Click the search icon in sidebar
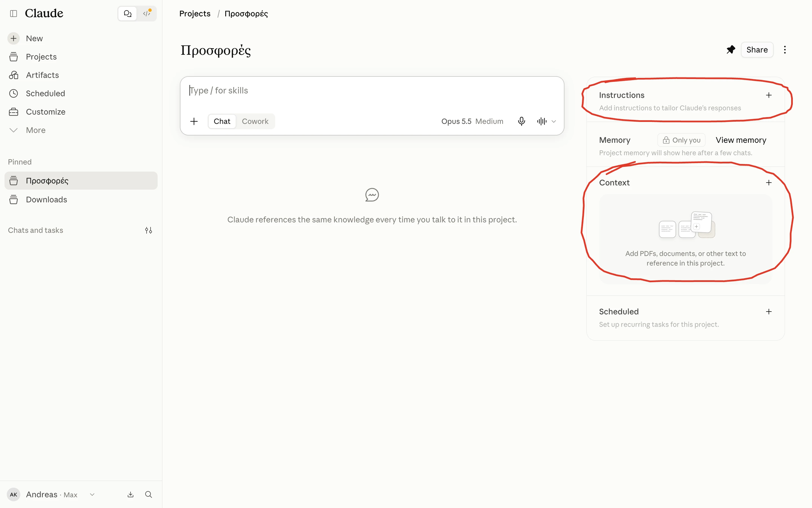The image size is (812, 508). (149, 494)
